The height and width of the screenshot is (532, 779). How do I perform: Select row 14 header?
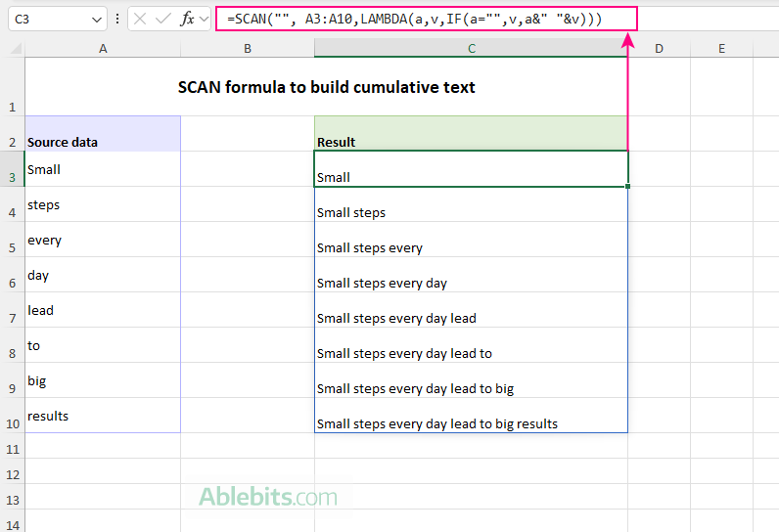(13, 520)
